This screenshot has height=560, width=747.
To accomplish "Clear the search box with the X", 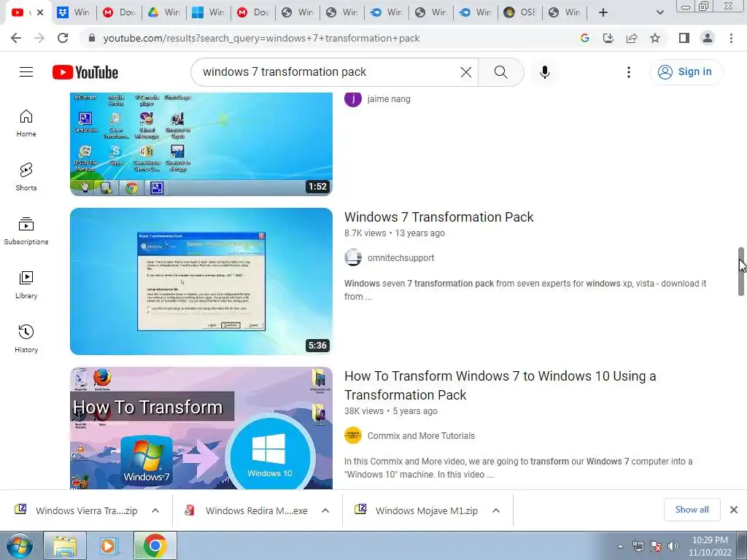I will pyautogui.click(x=466, y=72).
